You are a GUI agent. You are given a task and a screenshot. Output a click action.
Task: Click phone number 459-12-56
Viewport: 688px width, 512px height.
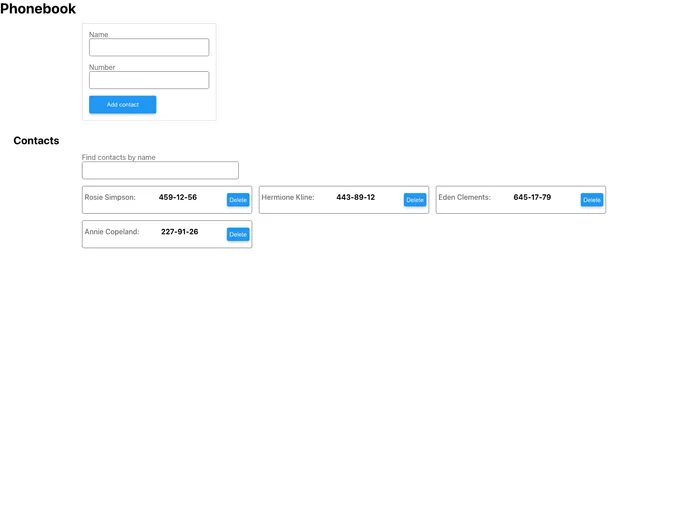pyautogui.click(x=178, y=198)
